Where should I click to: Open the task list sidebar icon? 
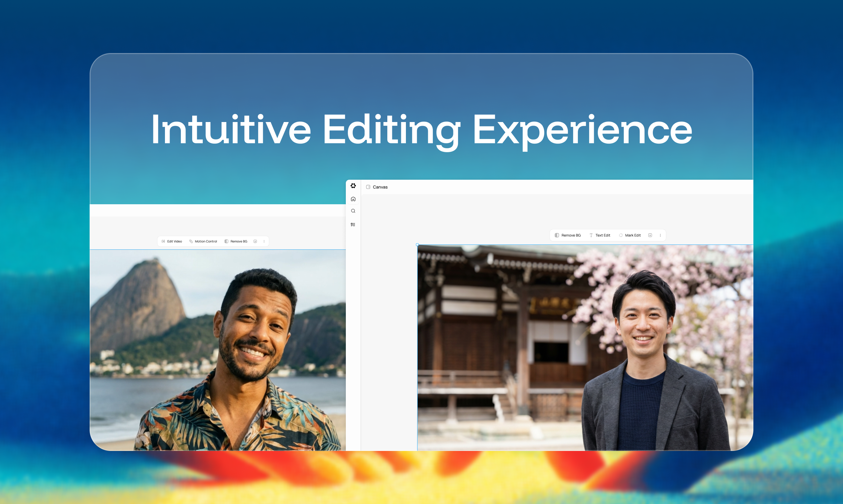(x=353, y=224)
